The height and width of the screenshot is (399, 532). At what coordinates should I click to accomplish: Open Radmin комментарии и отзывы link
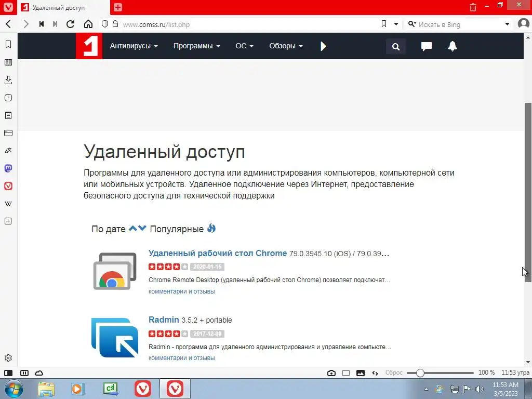coord(181,357)
